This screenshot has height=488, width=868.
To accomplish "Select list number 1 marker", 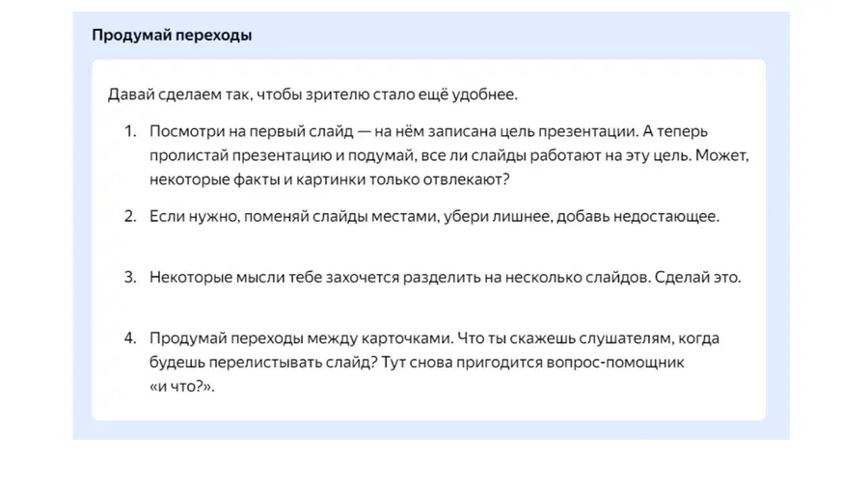I will click(x=130, y=131).
